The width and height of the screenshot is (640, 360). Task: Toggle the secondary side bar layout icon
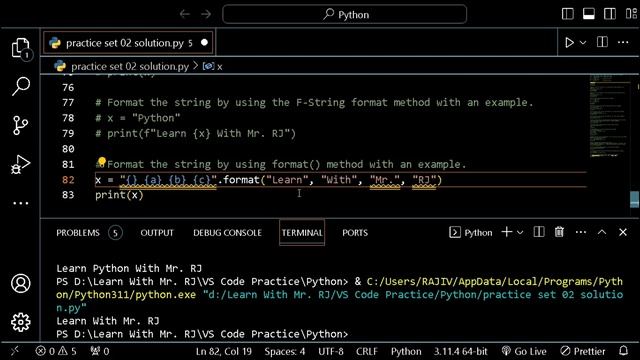tap(610, 14)
